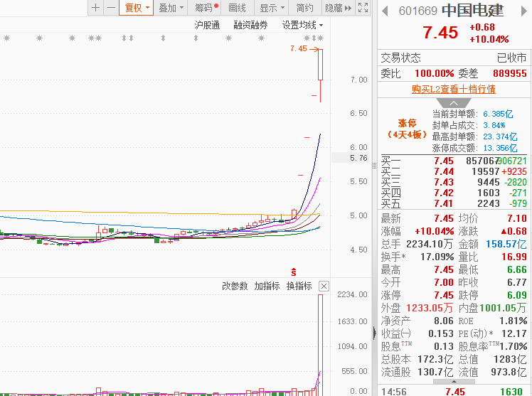This screenshot has width=532, height=396.
Task: Click the stock name 中国电建
Action: [x=473, y=11]
